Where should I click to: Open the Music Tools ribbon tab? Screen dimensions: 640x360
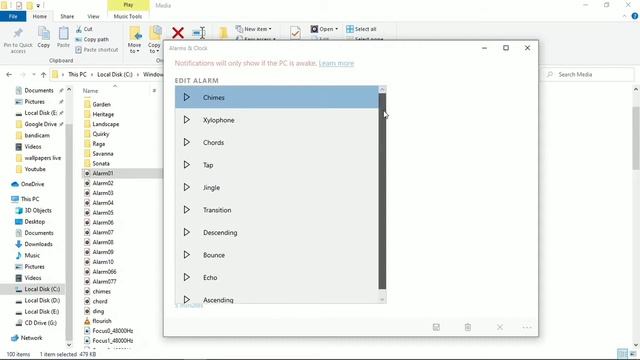128,16
